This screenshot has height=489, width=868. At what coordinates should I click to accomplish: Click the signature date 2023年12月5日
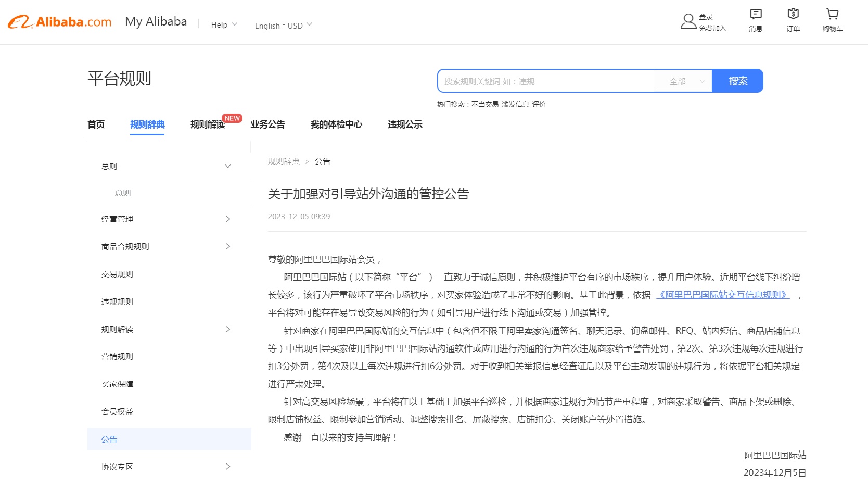[775, 473]
